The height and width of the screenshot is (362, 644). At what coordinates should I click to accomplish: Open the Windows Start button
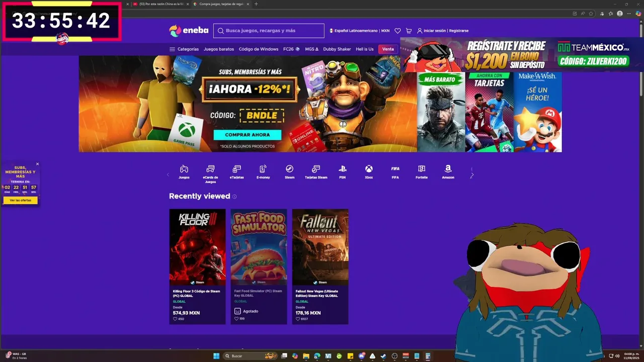pos(216,356)
